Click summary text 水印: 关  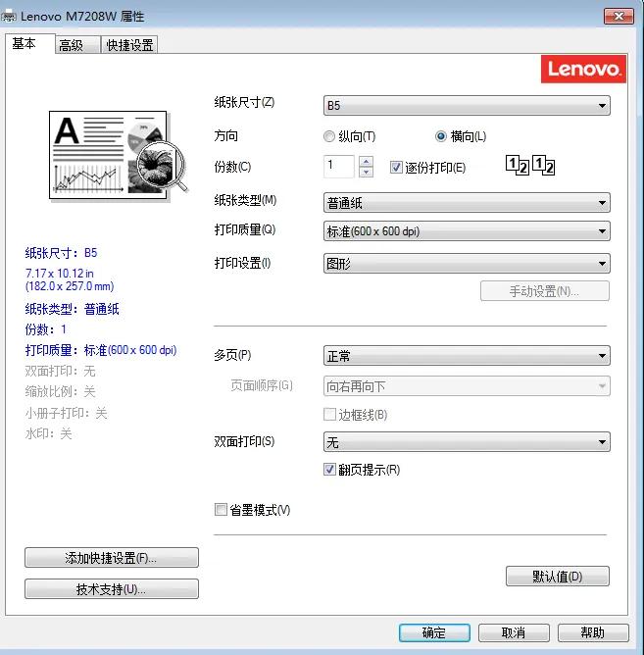pyautogui.click(x=48, y=433)
